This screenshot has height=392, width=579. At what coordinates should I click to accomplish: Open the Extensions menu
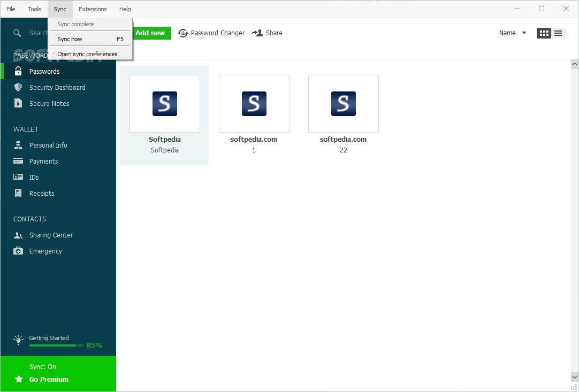93,9
